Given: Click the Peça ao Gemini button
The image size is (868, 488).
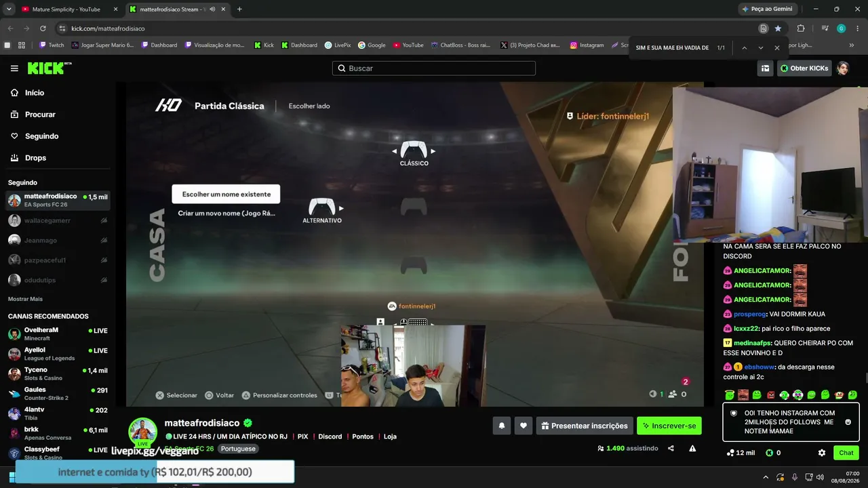Looking at the screenshot, I should click(767, 9).
